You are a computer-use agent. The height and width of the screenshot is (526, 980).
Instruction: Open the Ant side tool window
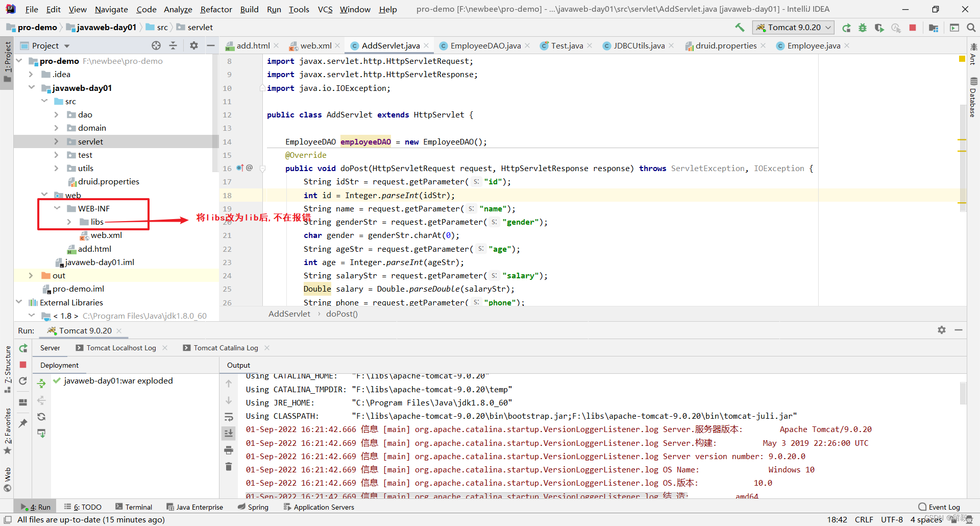click(x=973, y=54)
